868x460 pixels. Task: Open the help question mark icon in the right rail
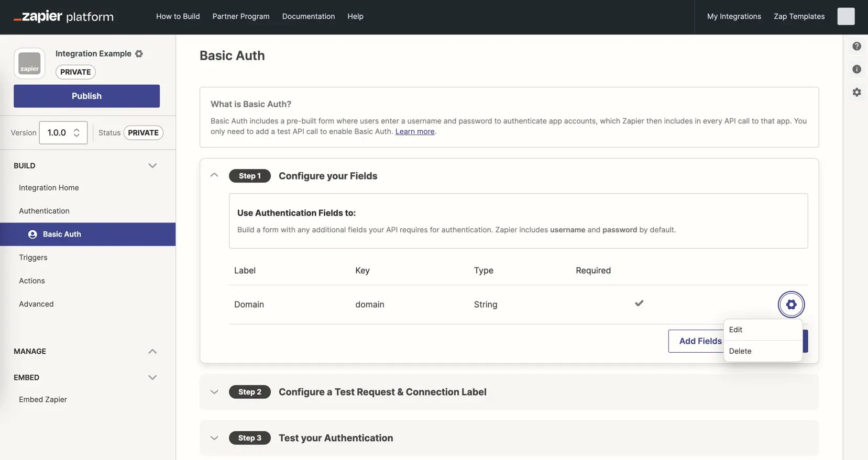point(856,46)
